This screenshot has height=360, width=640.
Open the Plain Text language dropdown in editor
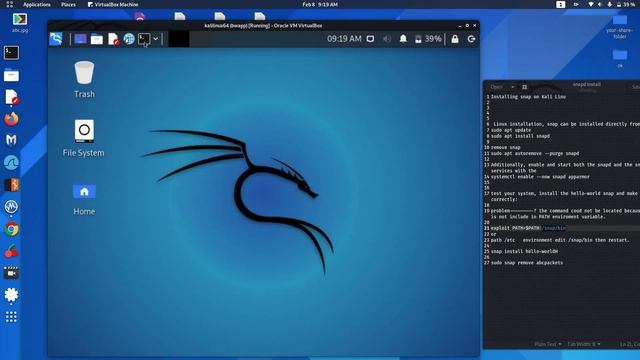tap(548, 344)
